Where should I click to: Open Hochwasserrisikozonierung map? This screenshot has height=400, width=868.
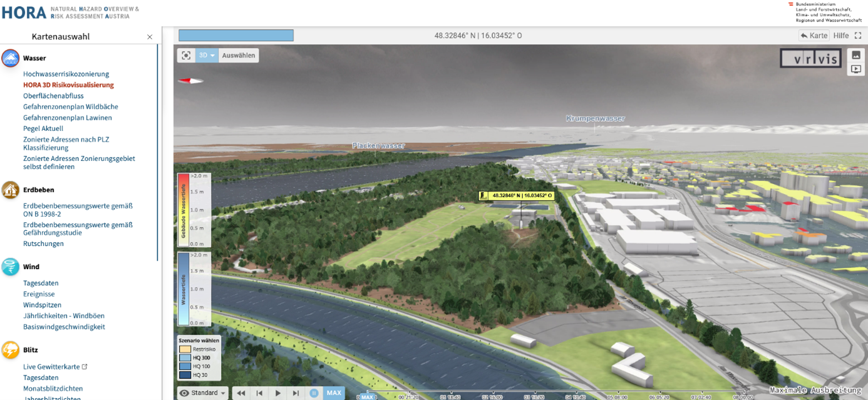tap(66, 74)
